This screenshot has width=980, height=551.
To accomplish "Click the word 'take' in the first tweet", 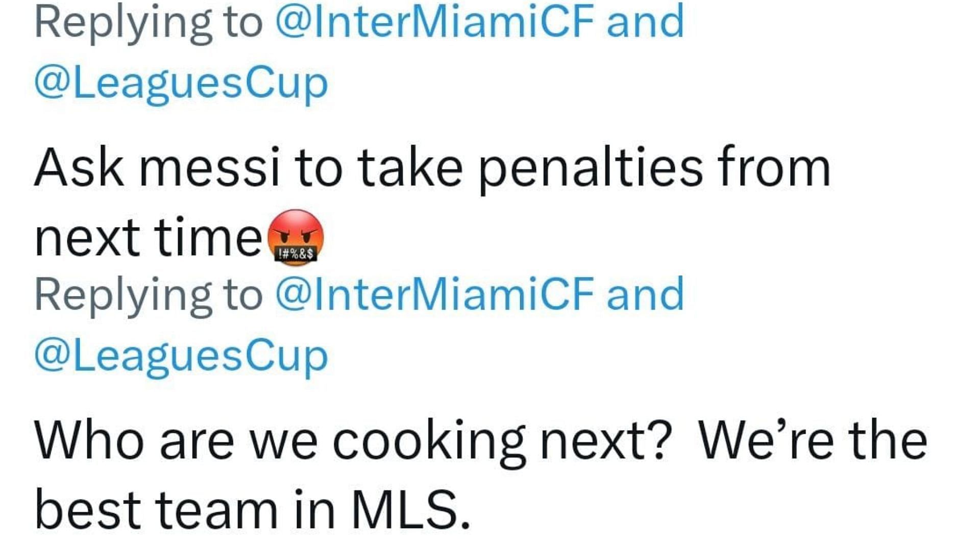I will click(x=409, y=168).
